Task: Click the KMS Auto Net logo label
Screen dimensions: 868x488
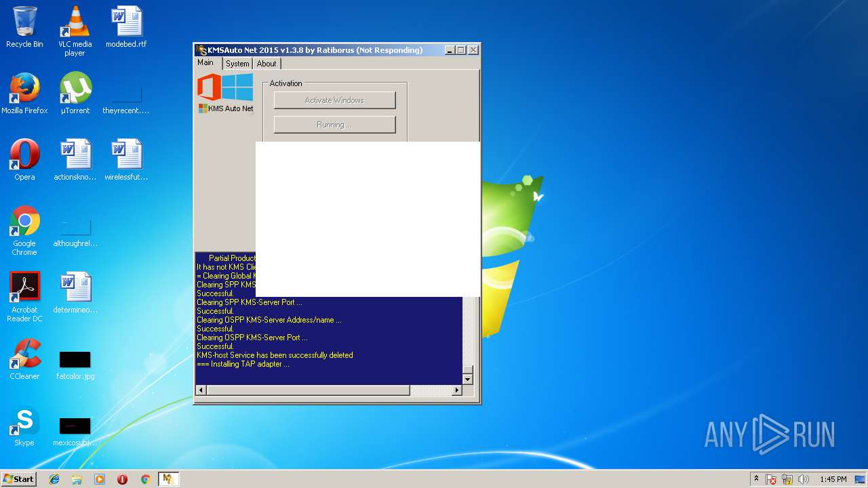Action: pos(226,108)
